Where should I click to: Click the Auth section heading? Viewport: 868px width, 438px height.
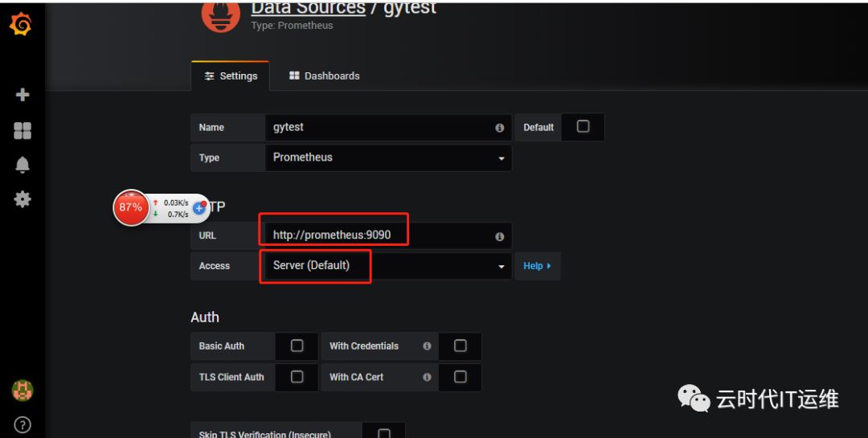coord(205,317)
